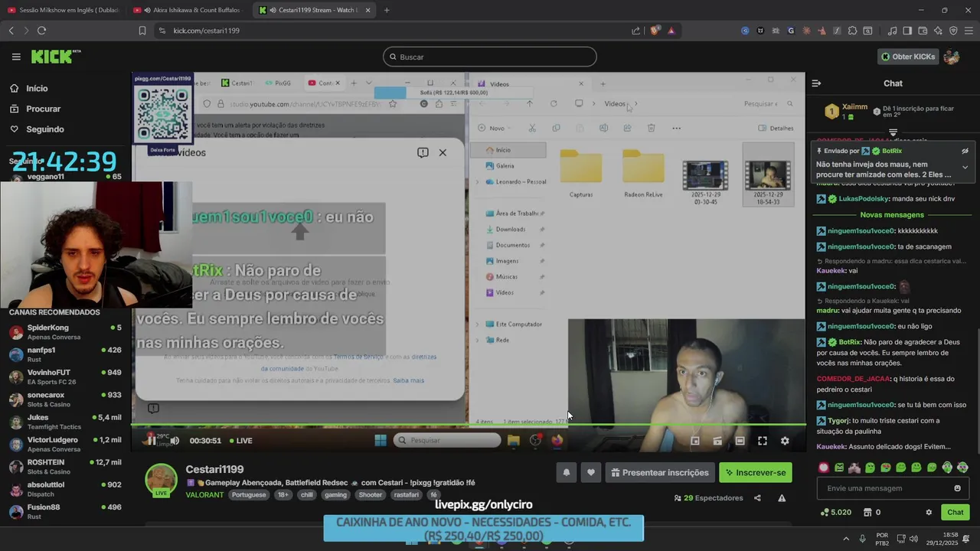Open a new browser tab
Screen dimensions: 980x551
pos(387,10)
